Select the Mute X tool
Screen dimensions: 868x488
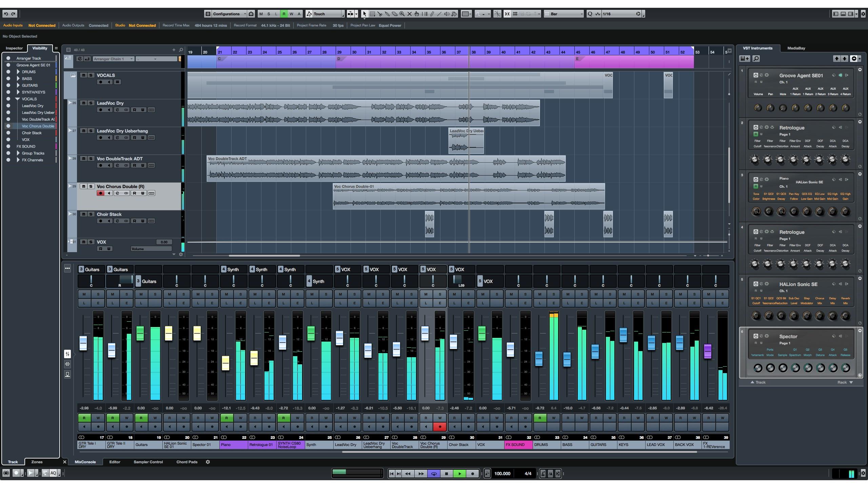410,14
